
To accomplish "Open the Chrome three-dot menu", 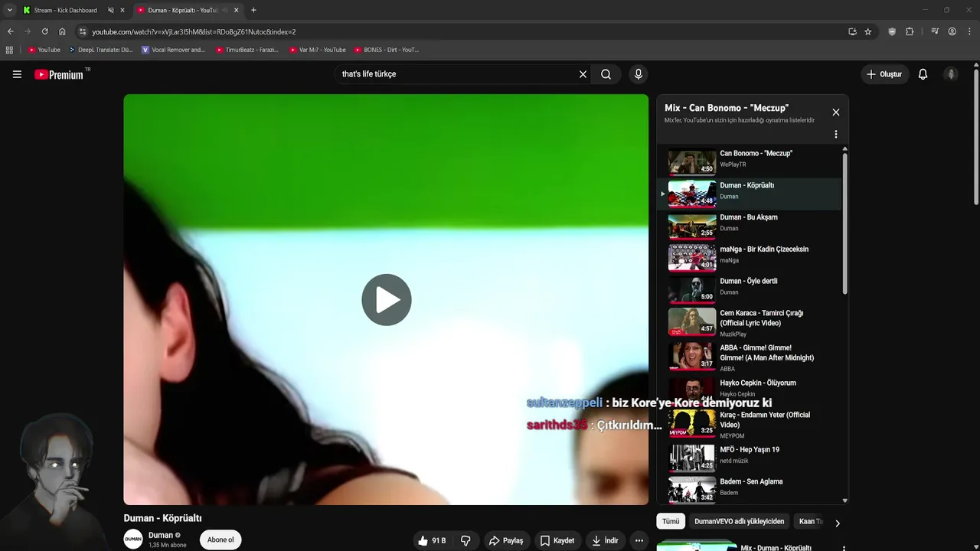I will 969,31.
